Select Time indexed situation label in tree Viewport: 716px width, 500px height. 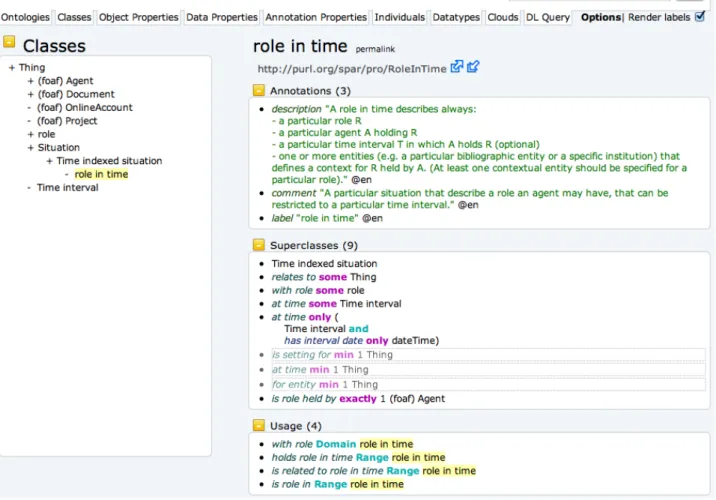109,161
